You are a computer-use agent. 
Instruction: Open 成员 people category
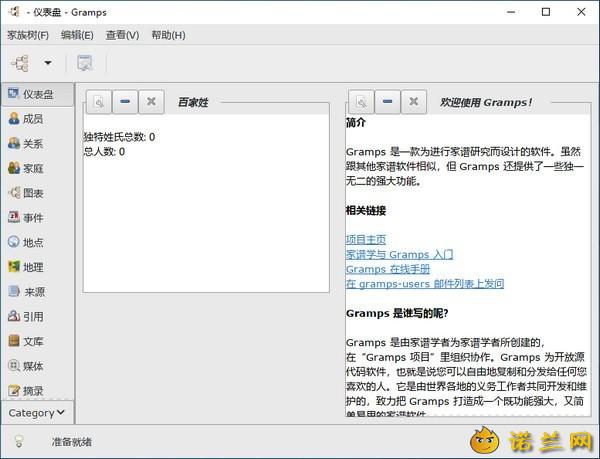coord(38,119)
